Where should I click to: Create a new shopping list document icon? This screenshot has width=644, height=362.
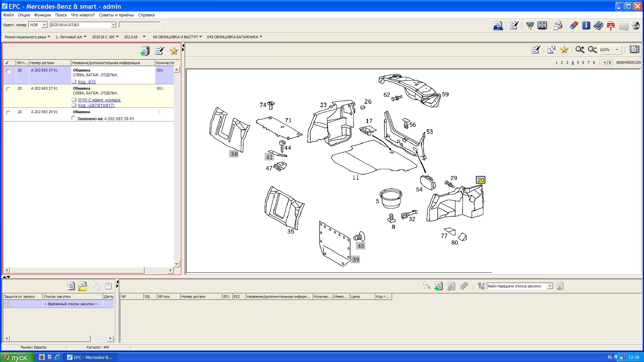point(71,286)
